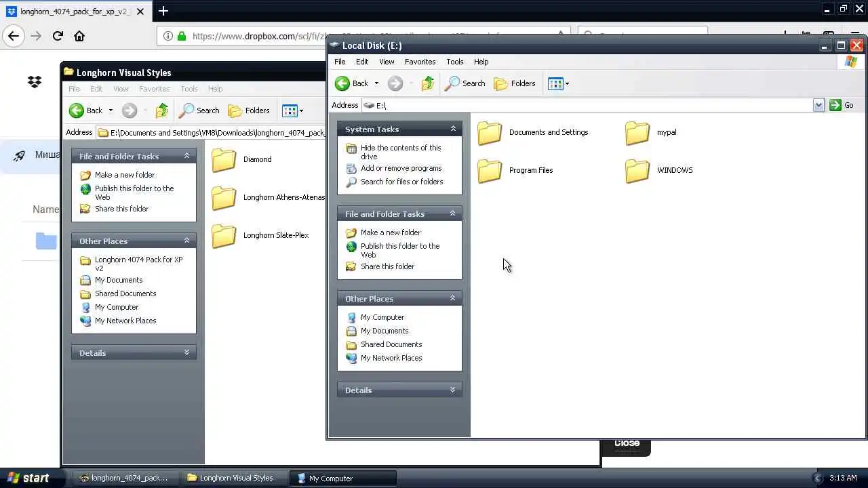Open Tools menu in Local Disk (E:) window

coord(455,62)
